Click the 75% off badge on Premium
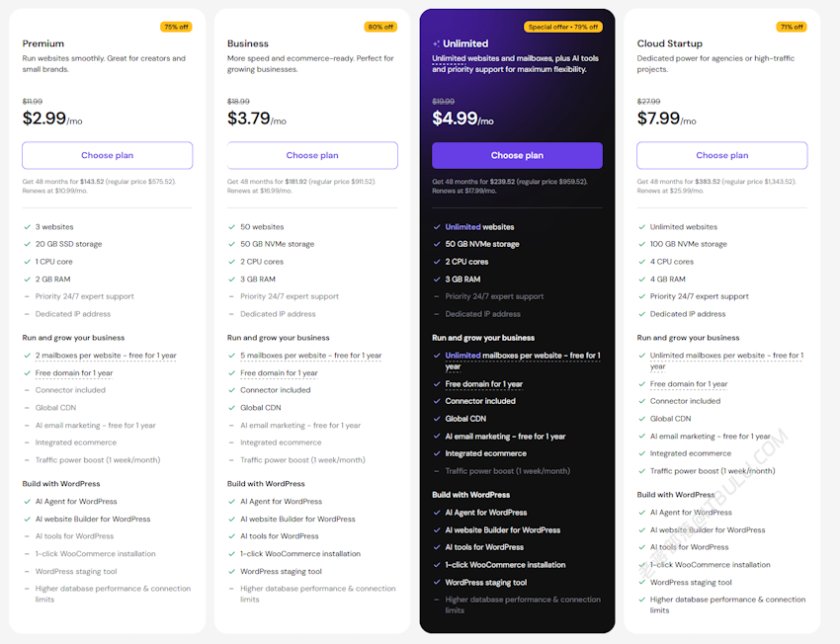 pyautogui.click(x=176, y=27)
